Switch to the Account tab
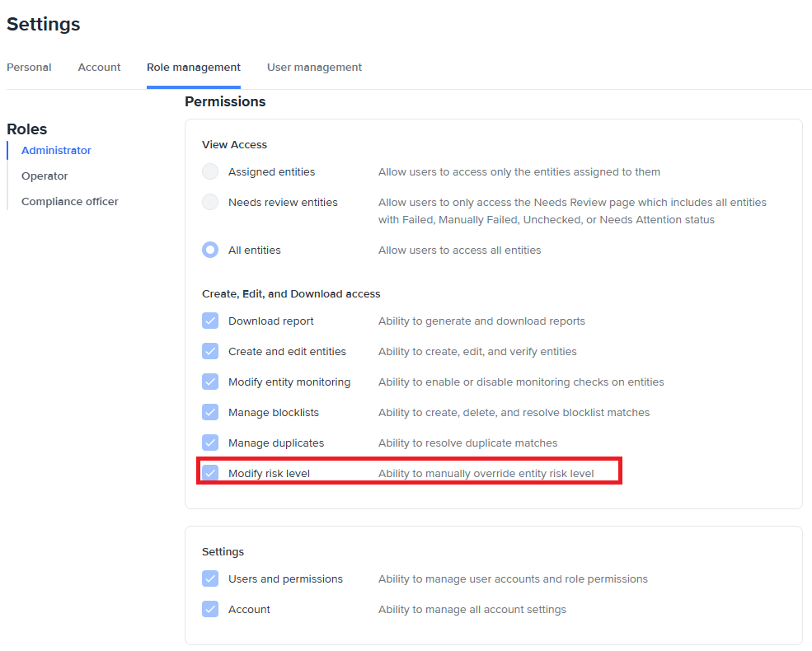Viewport: 812px width, 651px height. pos(99,68)
